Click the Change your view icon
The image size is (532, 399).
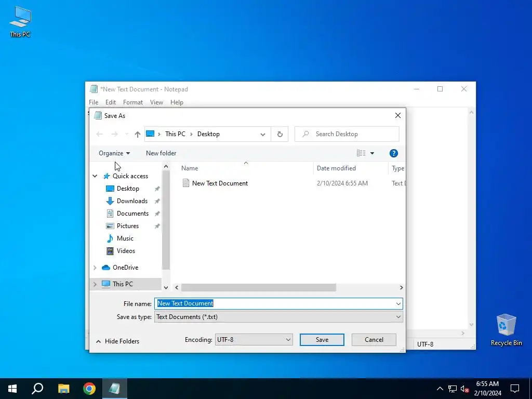coord(361,153)
